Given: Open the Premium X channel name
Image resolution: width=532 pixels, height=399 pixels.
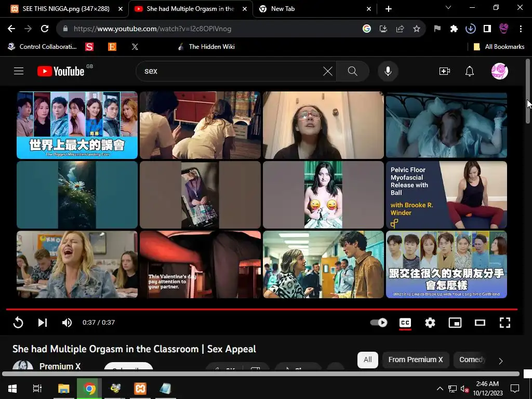Looking at the screenshot, I should [x=60, y=366].
